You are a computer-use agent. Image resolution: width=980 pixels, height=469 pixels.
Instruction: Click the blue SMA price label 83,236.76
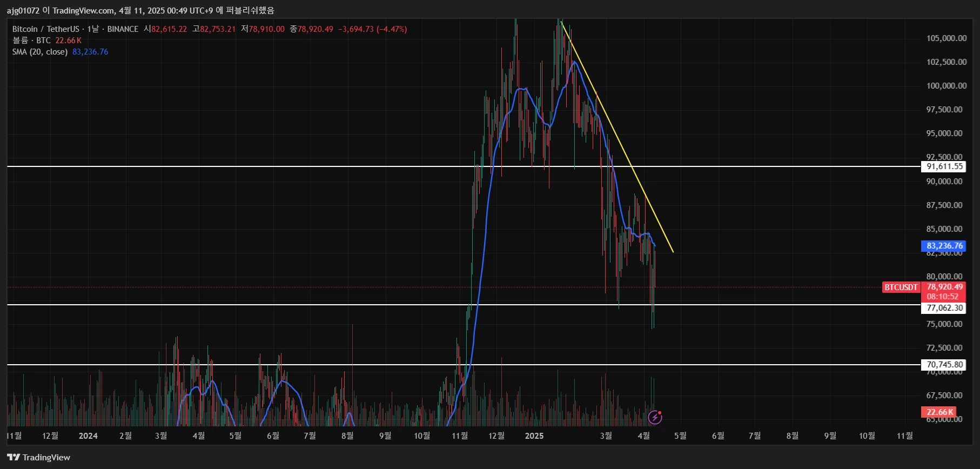944,246
